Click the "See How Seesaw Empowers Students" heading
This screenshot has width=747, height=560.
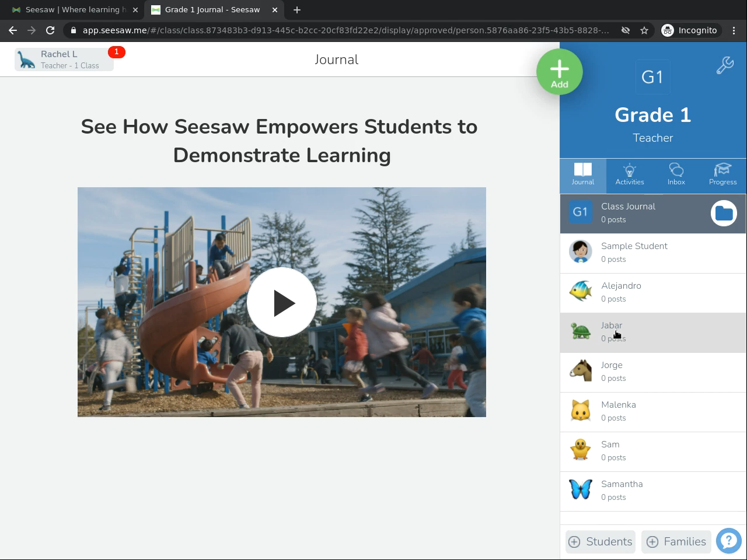pos(280,141)
